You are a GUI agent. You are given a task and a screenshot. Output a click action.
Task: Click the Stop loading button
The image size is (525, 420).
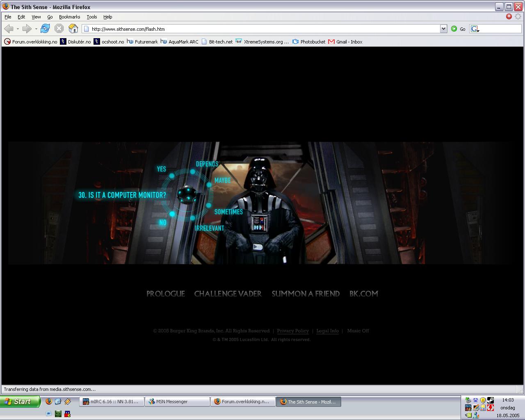59,29
